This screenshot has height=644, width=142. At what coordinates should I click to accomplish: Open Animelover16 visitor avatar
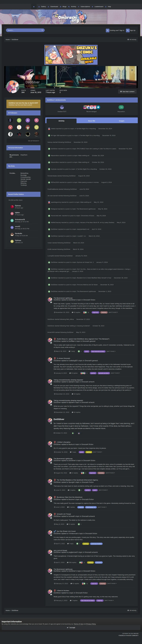(x=12, y=221)
